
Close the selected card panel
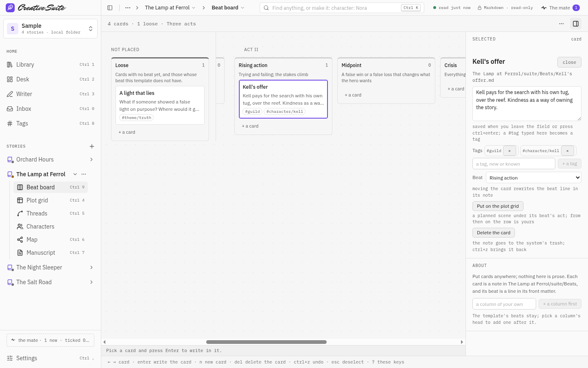569,62
